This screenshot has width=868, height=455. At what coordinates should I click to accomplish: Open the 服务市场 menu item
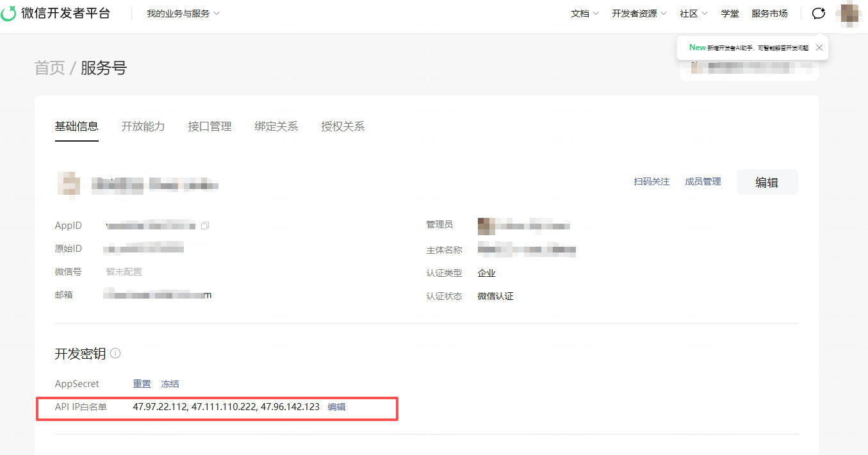769,13
